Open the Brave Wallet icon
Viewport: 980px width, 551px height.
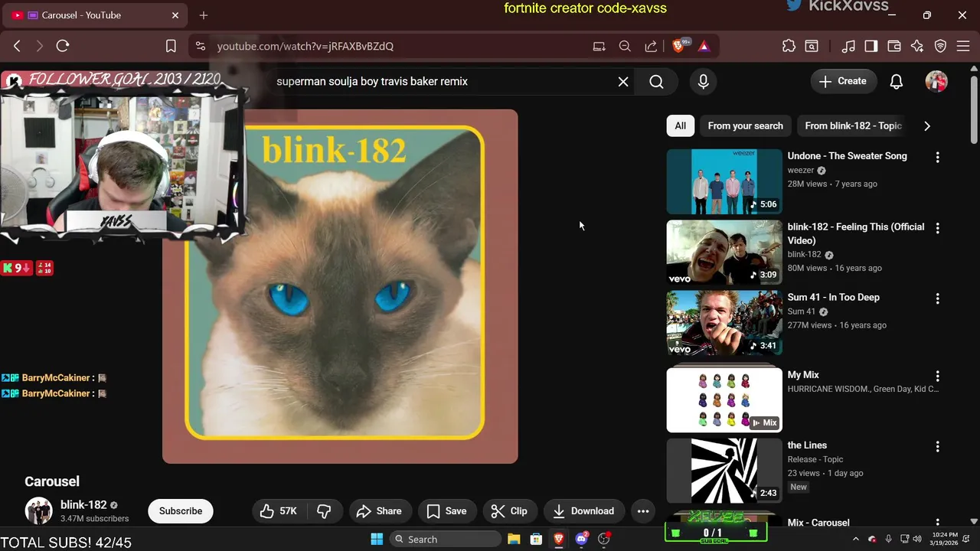click(x=894, y=46)
